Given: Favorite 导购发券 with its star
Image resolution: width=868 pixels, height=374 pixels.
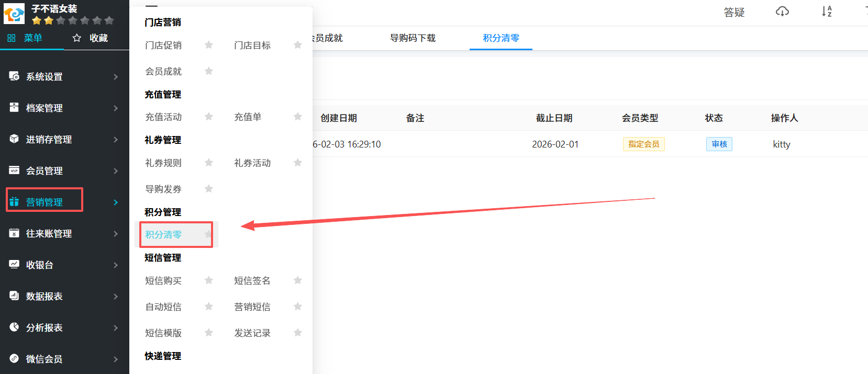Looking at the screenshot, I should (x=209, y=189).
